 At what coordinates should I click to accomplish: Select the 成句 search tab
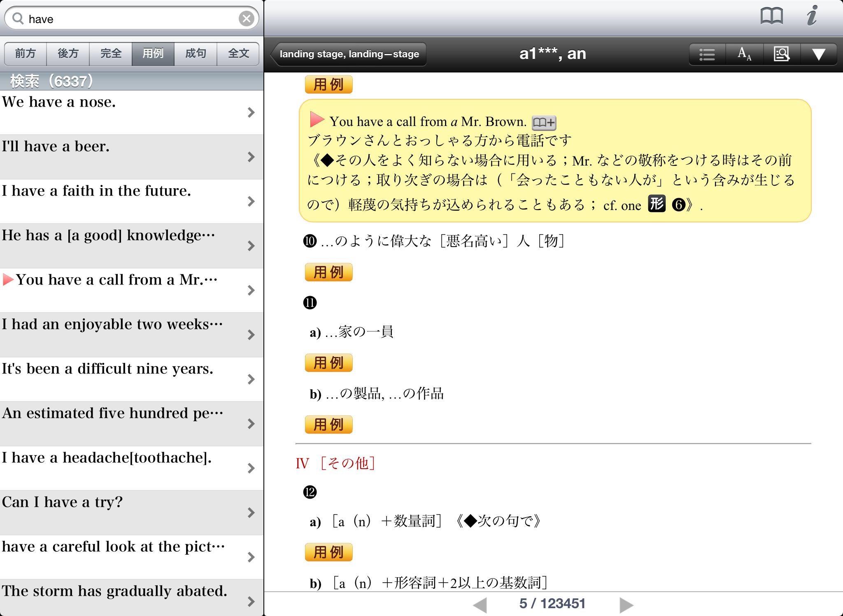click(x=196, y=54)
